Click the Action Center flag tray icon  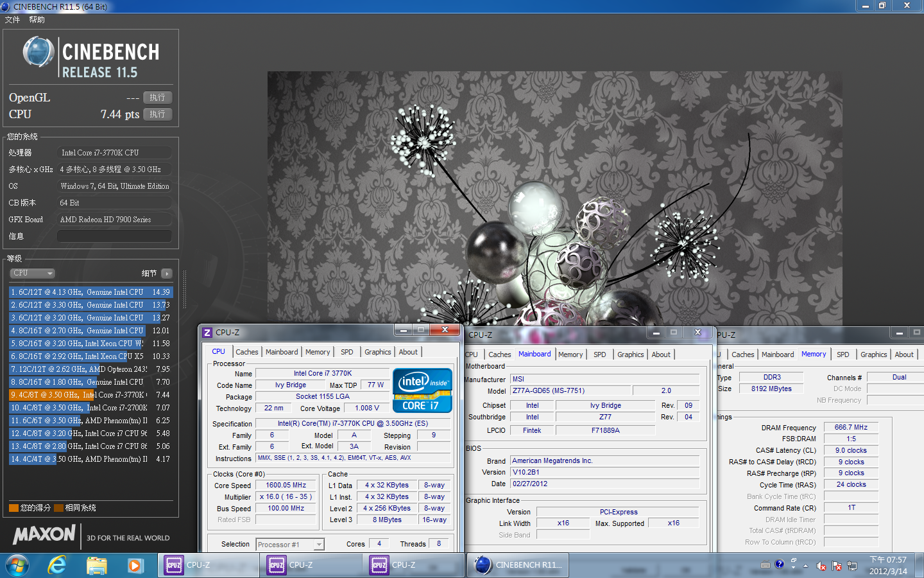[x=837, y=566]
